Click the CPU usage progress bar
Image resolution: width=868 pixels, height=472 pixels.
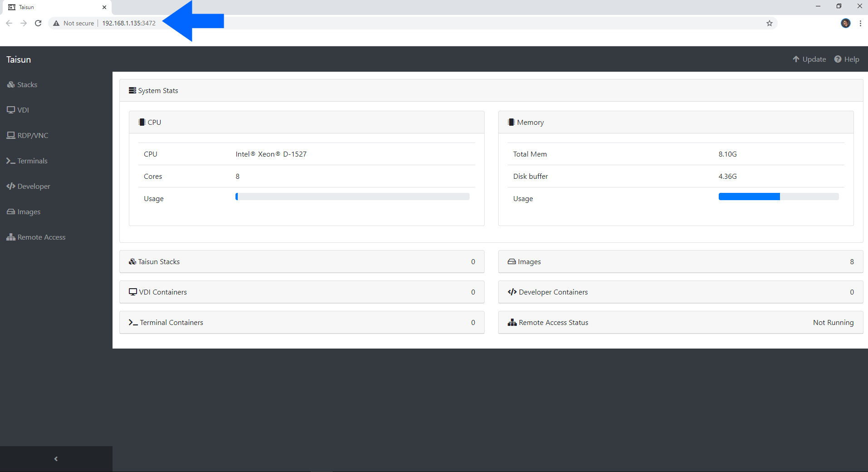(x=353, y=197)
